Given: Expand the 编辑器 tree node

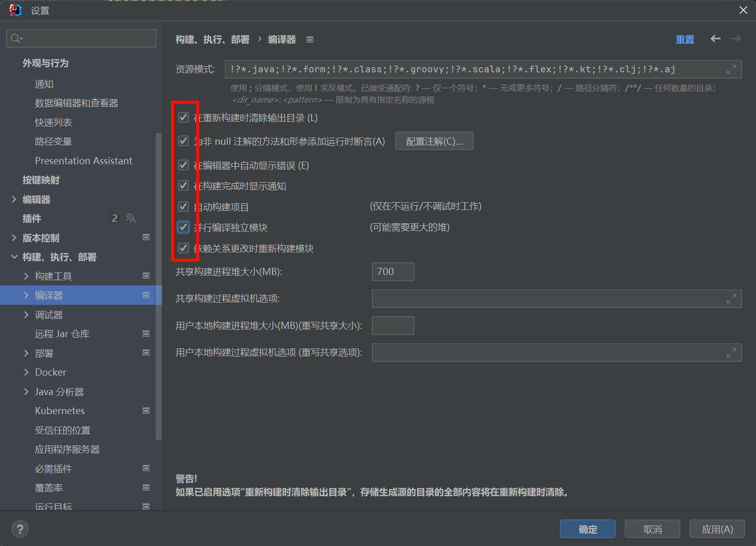Looking at the screenshot, I should point(14,200).
